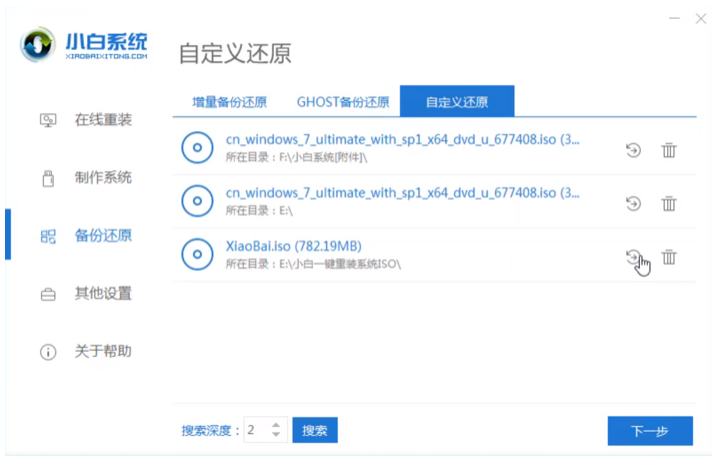The image size is (718, 462).
Task: Open 关于帮助 from the sidebar
Action: (103, 351)
